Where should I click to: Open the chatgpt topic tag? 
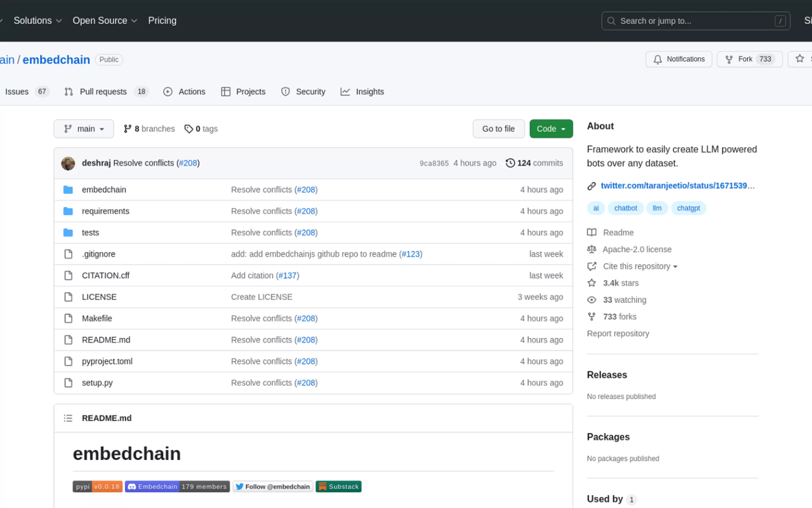click(688, 208)
